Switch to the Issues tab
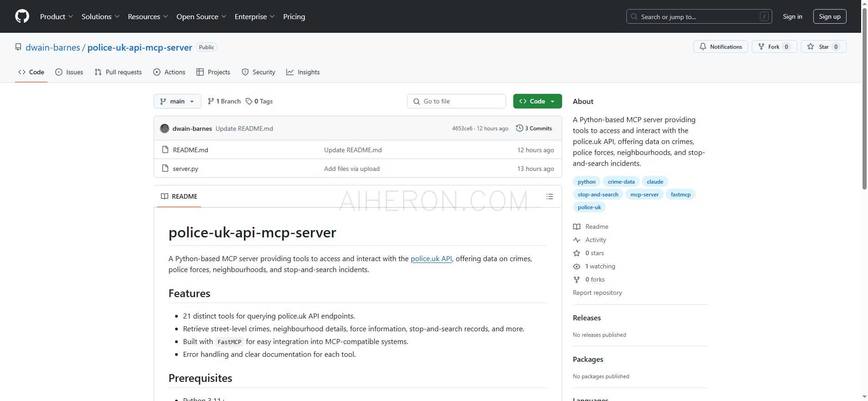 pos(69,72)
